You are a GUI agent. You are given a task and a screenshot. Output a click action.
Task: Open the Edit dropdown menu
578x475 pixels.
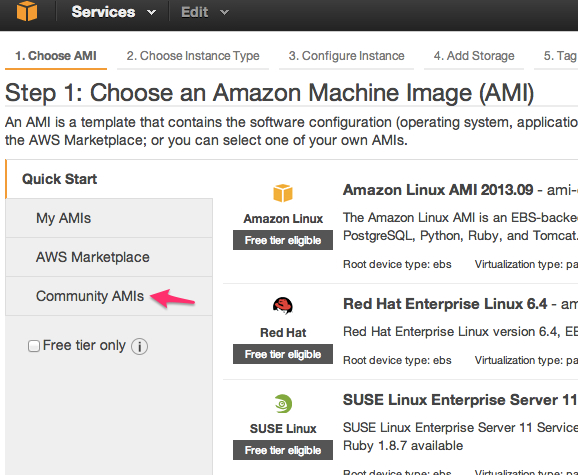coord(205,12)
